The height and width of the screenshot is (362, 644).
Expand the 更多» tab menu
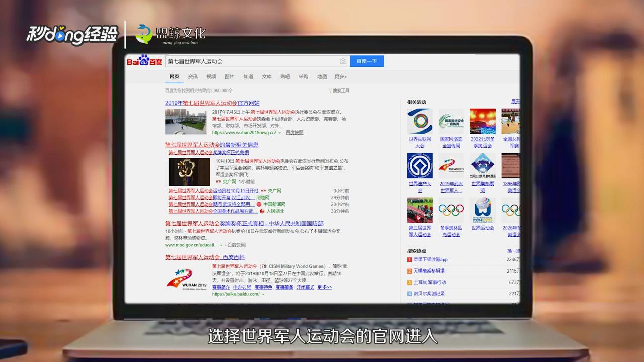(341, 77)
